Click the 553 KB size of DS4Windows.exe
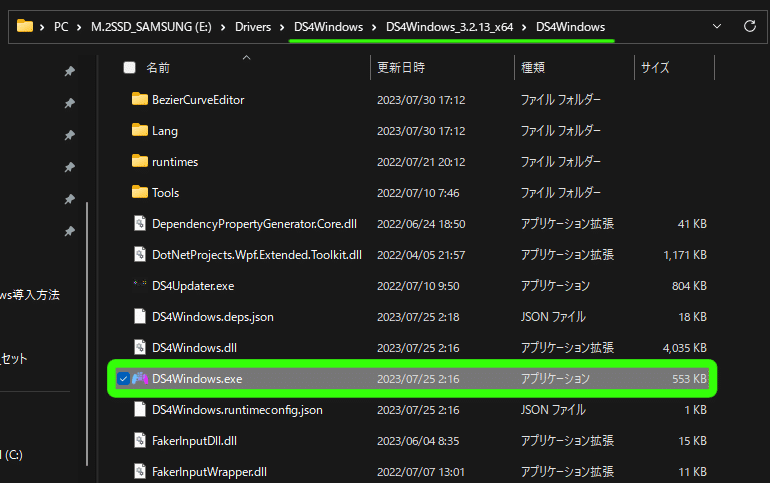This screenshot has height=483, width=770. (689, 378)
